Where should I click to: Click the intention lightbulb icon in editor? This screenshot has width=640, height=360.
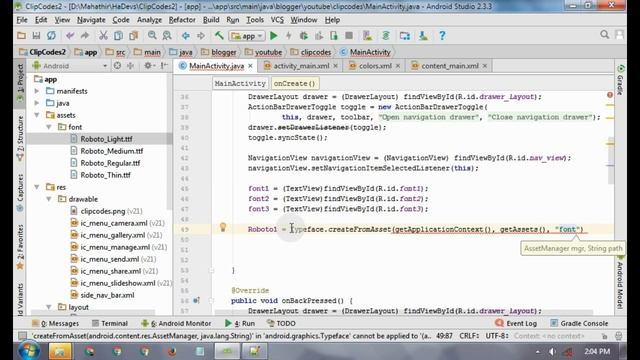(223, 227)
